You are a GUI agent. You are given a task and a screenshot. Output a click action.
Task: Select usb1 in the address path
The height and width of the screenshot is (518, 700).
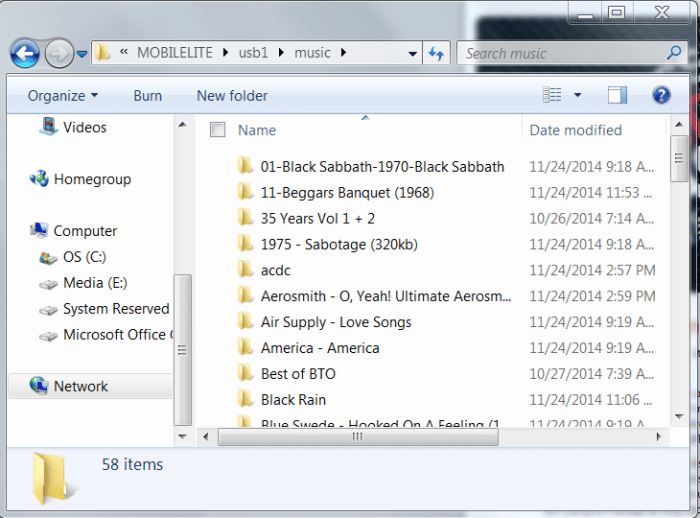pyautogui.click(x=253, y=53)
